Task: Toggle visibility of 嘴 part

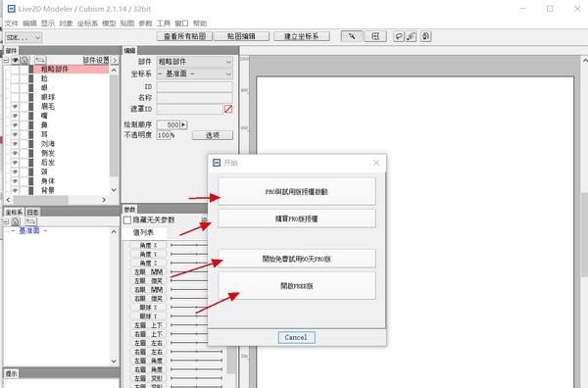Action: [x=15, y=116]
